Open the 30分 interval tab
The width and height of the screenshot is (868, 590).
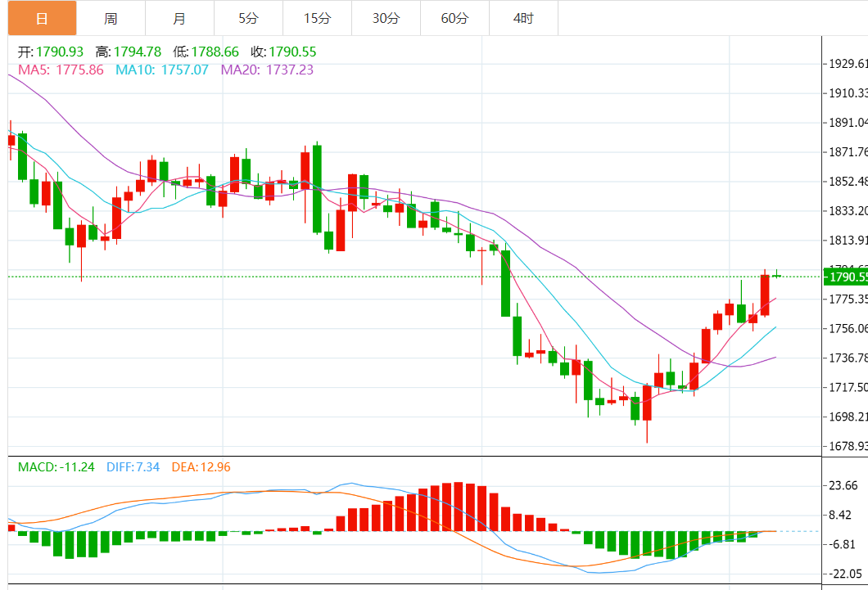[x=386, y=18]
